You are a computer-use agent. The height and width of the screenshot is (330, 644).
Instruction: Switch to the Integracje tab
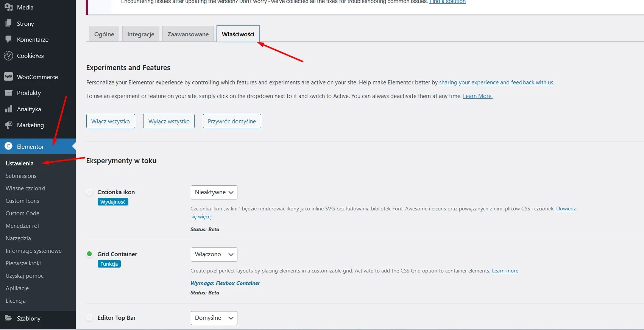pyautogui.click(x=141, y=34)
